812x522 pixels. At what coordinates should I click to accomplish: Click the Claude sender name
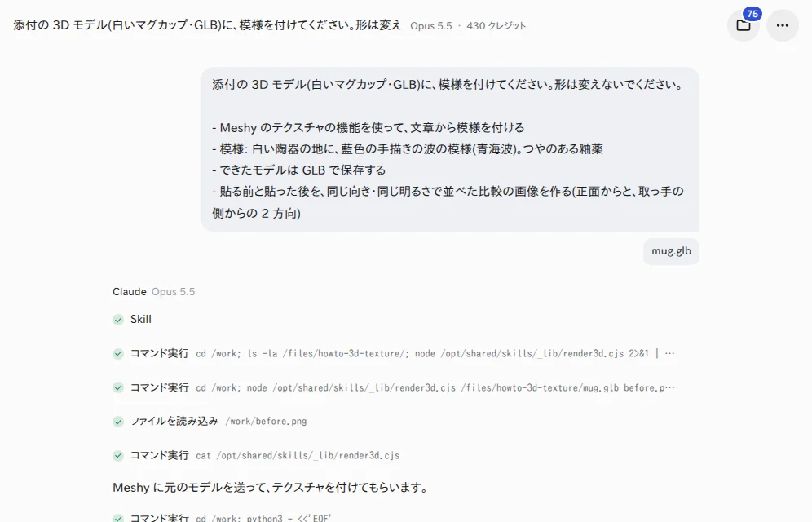[130, 291]
